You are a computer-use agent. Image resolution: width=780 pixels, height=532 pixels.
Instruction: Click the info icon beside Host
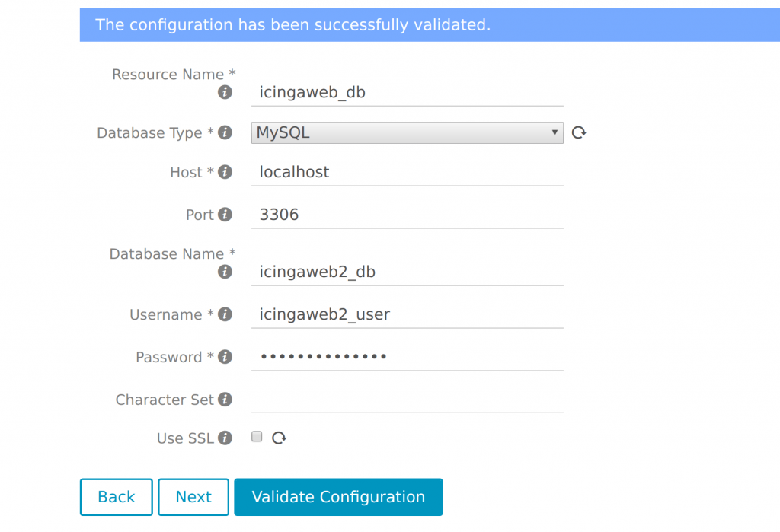click(x=225, y=172)
